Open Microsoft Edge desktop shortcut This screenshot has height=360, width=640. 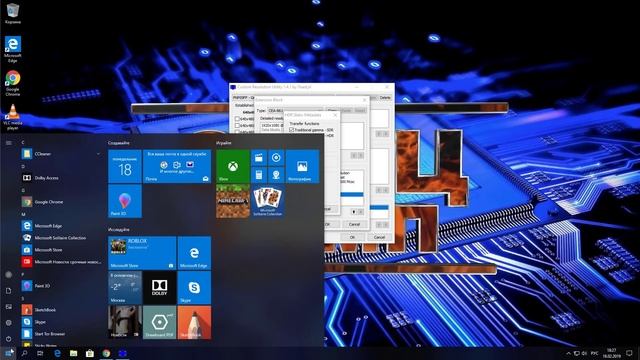click(x=13, y=49)
